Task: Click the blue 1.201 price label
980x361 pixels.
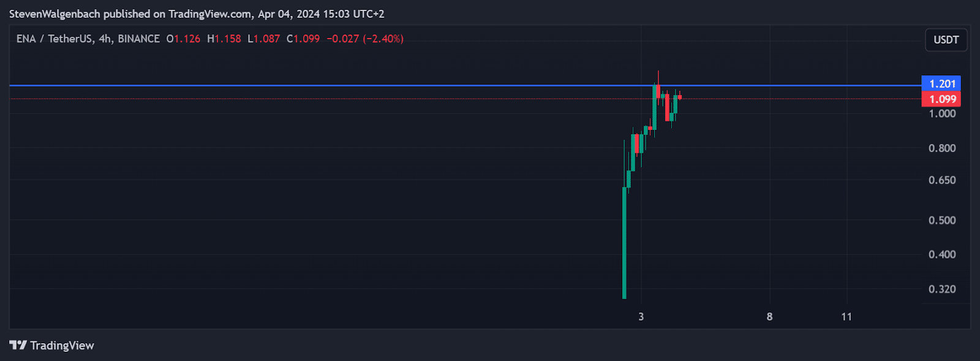Action: pyautogui.click(x=941, y=84)
